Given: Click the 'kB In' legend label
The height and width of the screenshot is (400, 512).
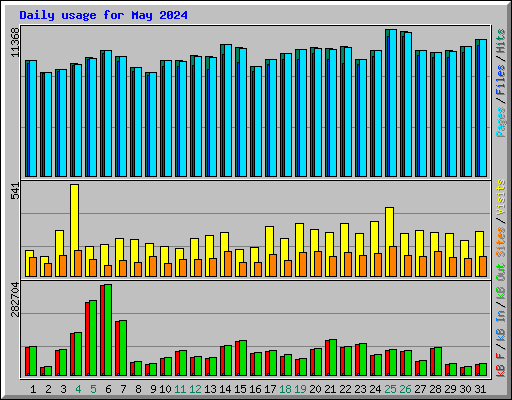Looking at the screenshot, I should pos(501,325).
